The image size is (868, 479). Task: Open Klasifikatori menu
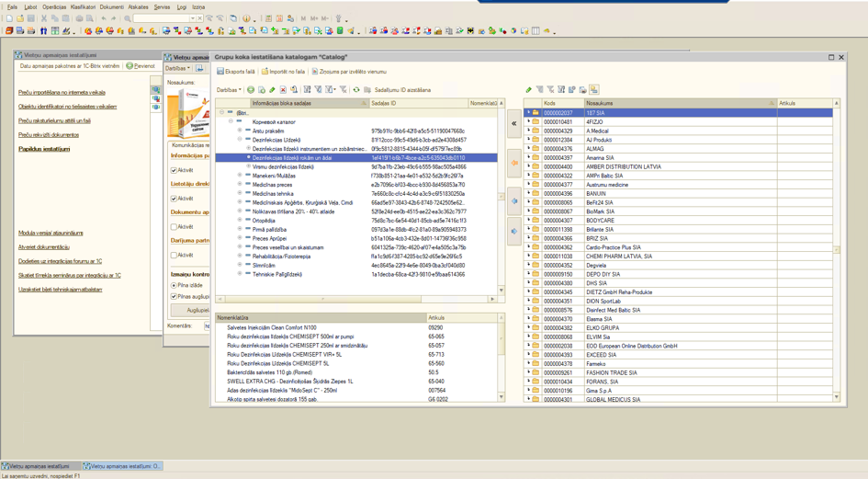tap(83, 7)
